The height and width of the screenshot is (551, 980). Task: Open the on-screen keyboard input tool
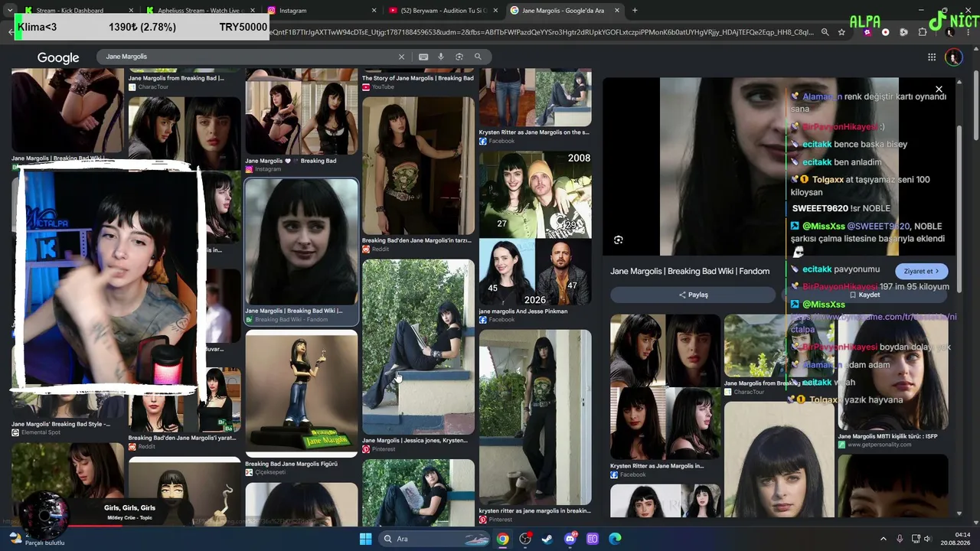coord(423,57)
